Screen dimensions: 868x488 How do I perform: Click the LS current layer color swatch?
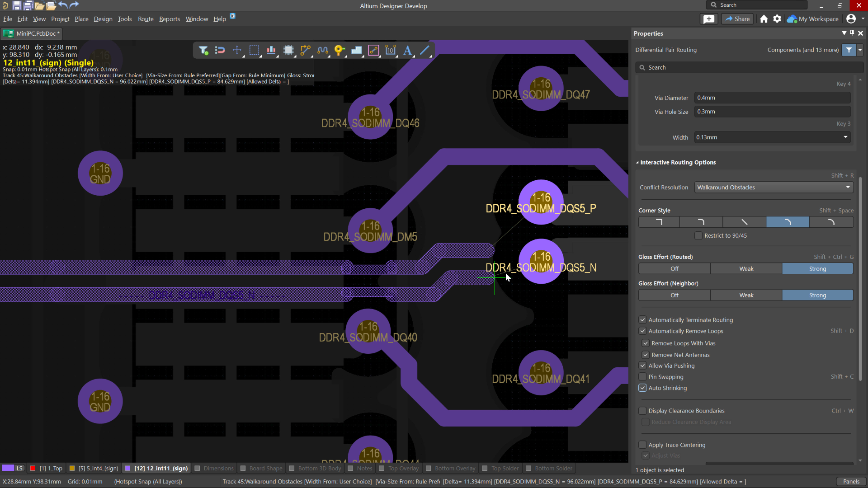click(x=8, y=469)
